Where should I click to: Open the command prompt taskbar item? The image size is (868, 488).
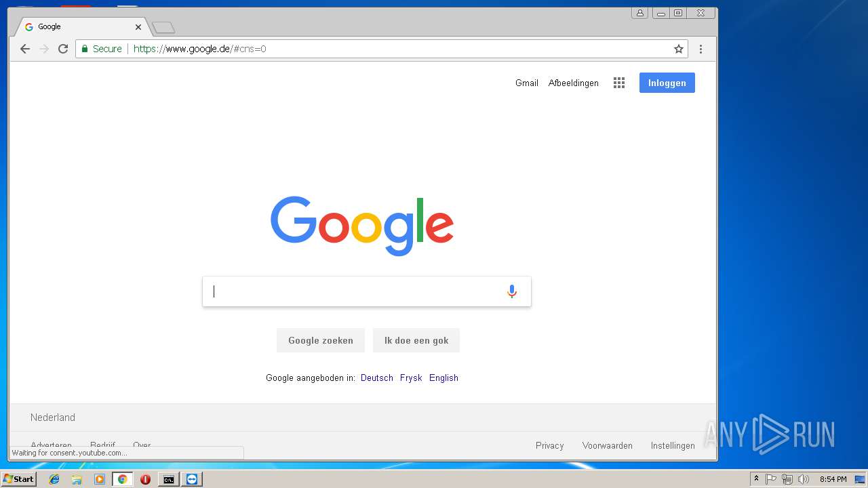coord(169,479)
